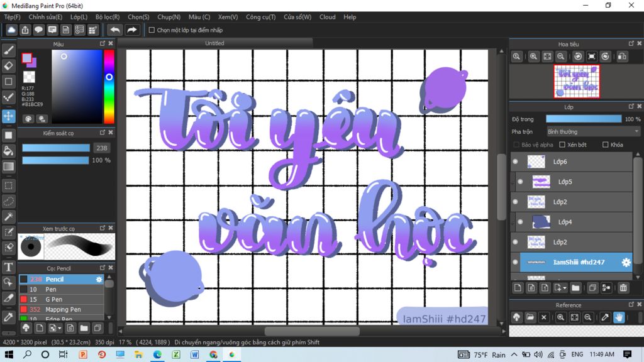The height and width of the screenshot is (362, 644).
Task: Select the Eraser tool
Action: coord(9,65)
